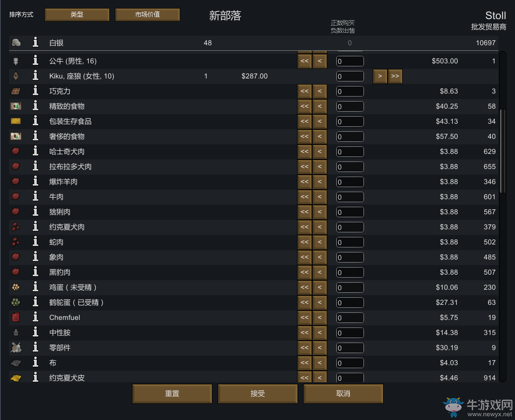Focus quantity field for 巧克力
Screen dimensions: 515x420
click(x=350, y=91)
